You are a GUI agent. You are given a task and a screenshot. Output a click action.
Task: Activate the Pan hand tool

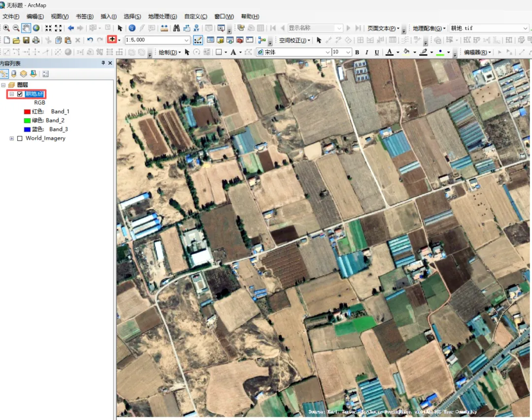[x=26, y=28]
